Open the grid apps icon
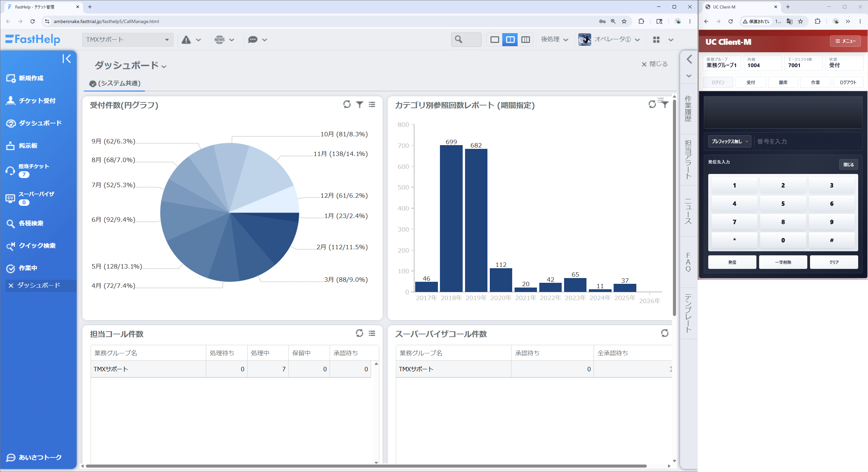The width and height of the screenshot is (868, 472). [656, 40]
